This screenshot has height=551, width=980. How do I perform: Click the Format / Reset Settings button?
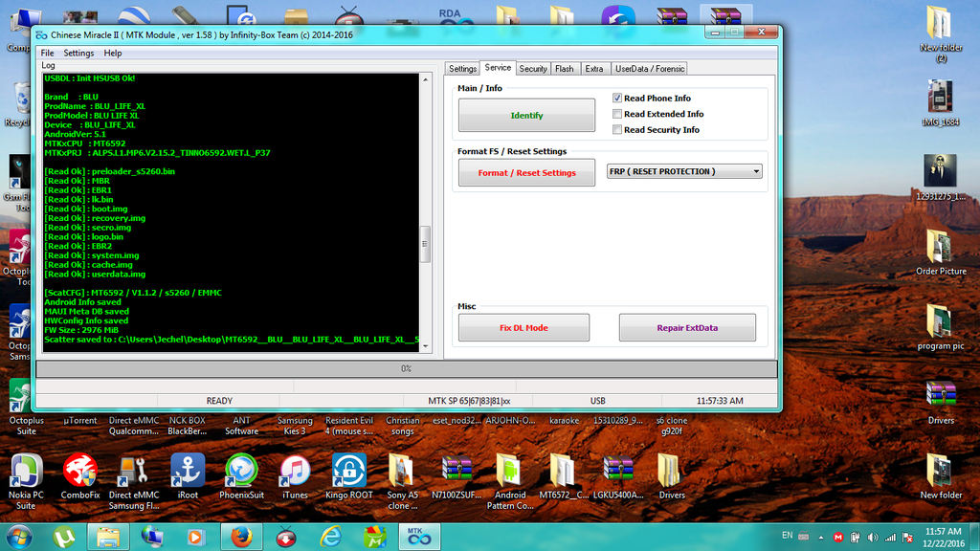pos(526,173)
